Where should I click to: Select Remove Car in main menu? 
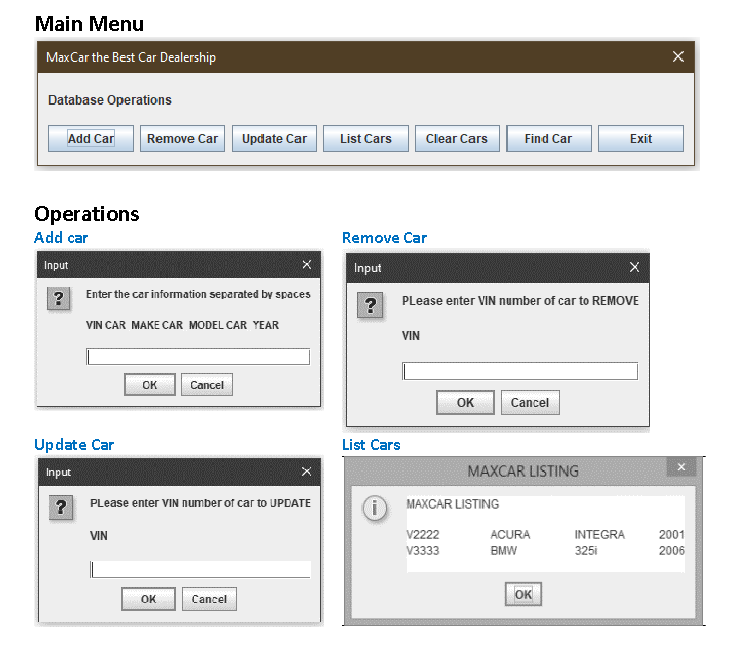(182, 138)
